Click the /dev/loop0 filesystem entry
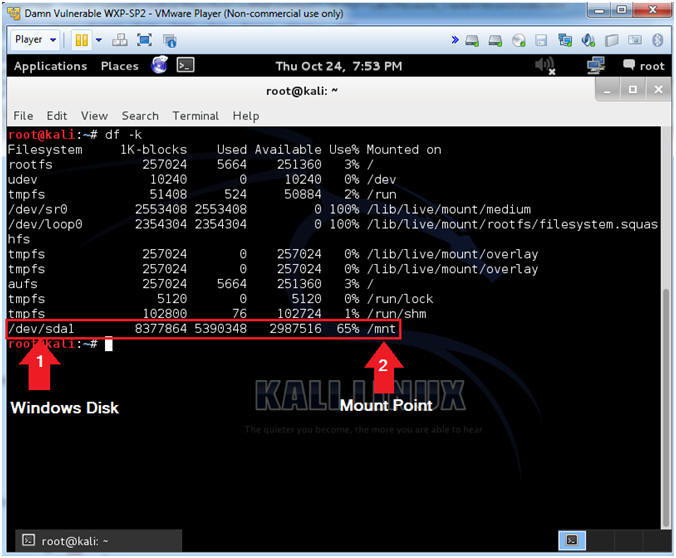676x558 pixels. (x=45, y=224)
